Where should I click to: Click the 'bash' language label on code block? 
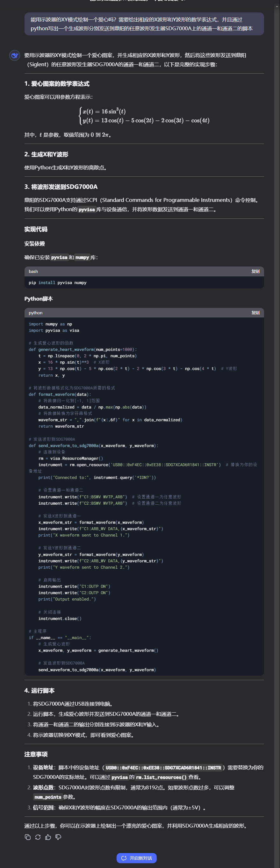click(33, 271)
